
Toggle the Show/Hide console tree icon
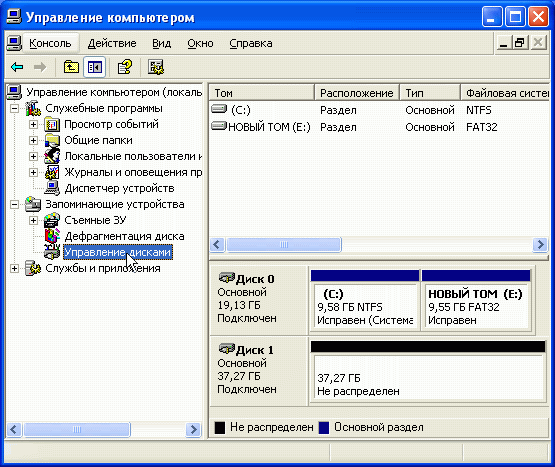(x=95, y=67)
